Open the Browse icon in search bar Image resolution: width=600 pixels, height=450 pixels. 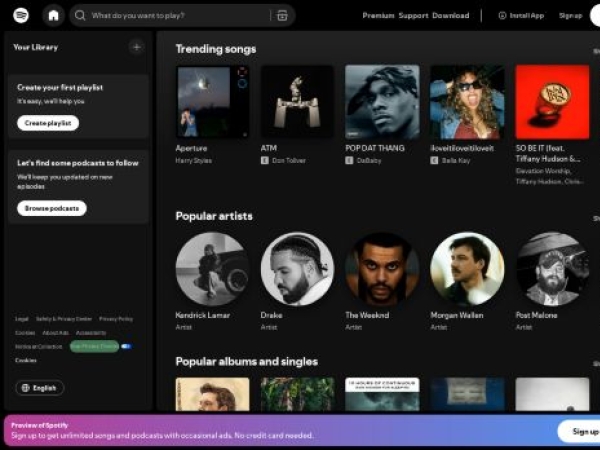pyautogui.click(x=282, y=15)
